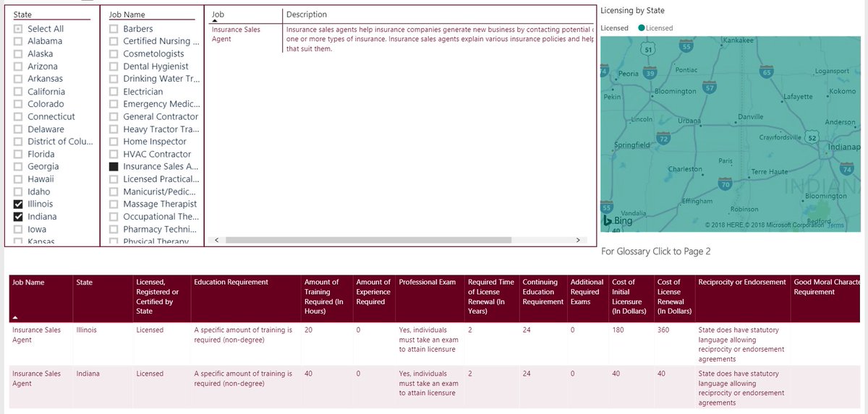
Task: Click the route 52 shield near Crawfordsville
Action: point(812,137)
